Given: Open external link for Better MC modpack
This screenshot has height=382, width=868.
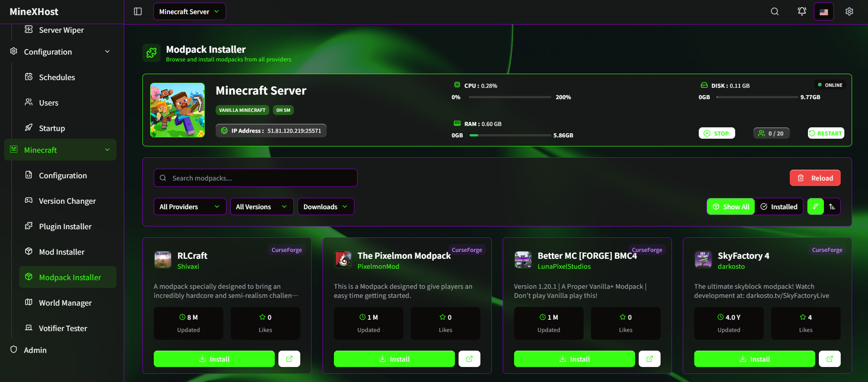Looking at the screenshot, I should (x=650, y=359).
